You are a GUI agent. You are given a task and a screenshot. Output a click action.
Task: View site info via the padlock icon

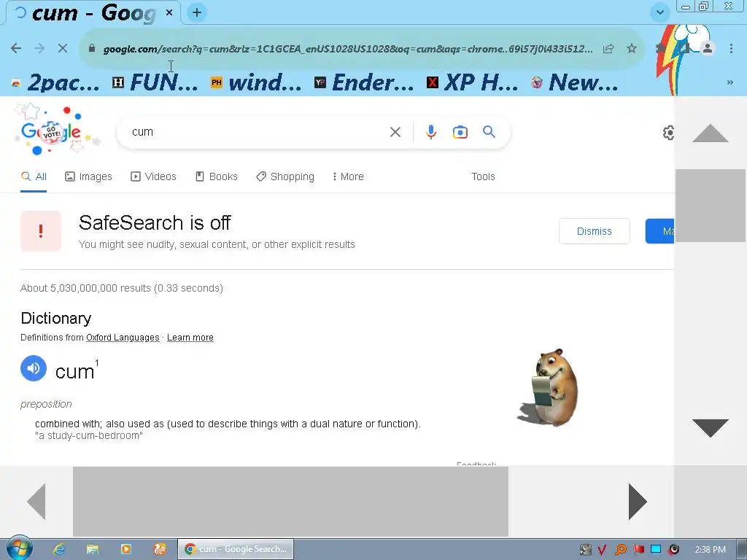(x=92, y=49)
